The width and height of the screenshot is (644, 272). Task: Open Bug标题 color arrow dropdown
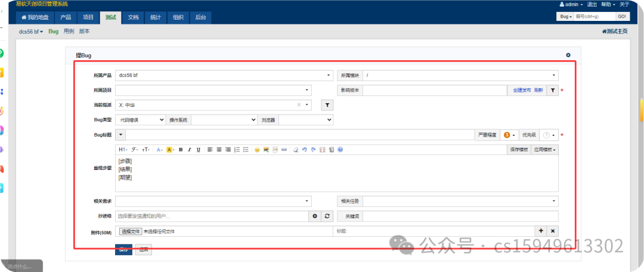120,135
